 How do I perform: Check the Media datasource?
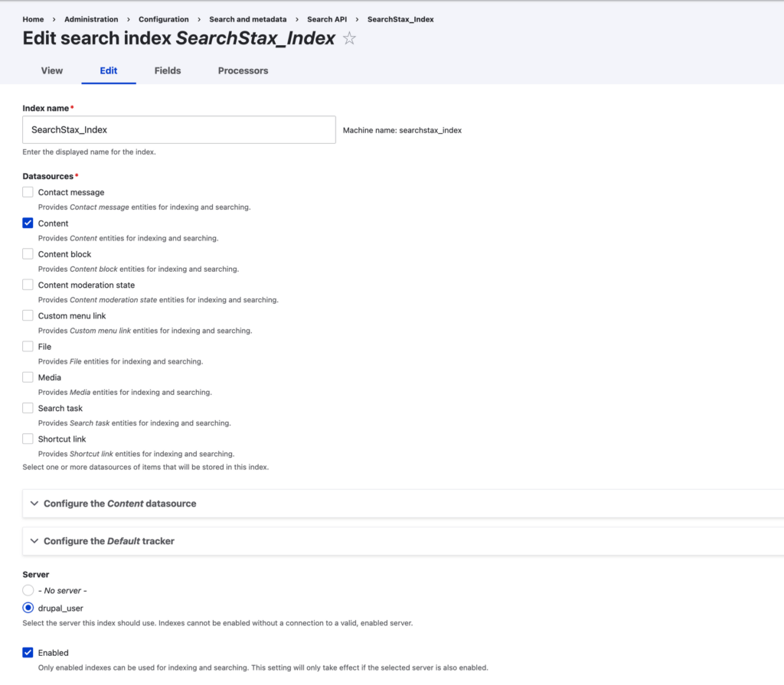pyautogui.click(x=28, y=377)
